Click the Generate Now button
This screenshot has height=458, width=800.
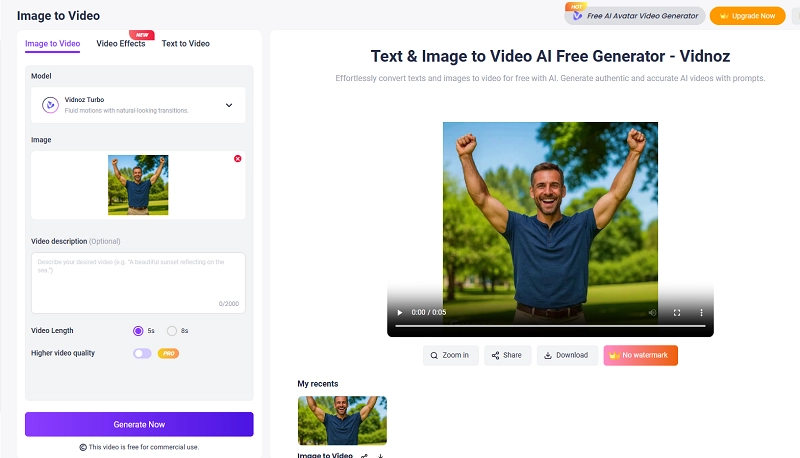click(x=139, y=424)
